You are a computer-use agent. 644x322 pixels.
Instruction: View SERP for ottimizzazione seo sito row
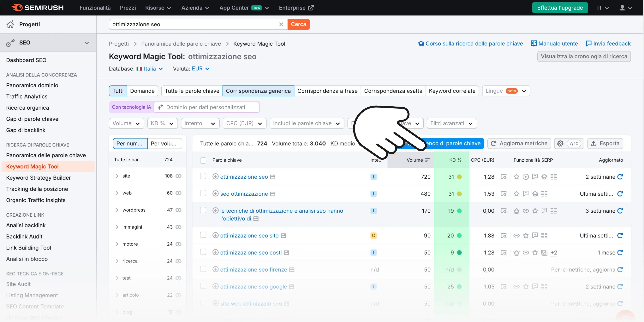pyautogui.click(x=504, y=236)
